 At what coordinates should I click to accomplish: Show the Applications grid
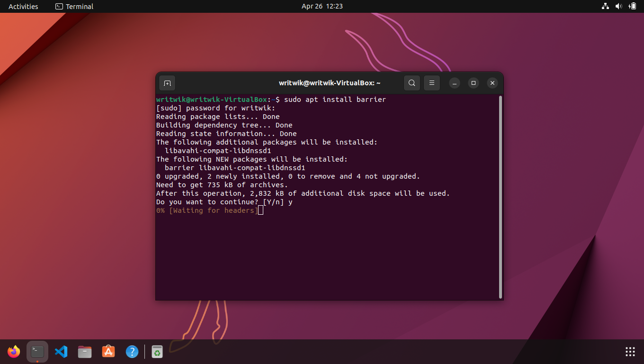630,352
